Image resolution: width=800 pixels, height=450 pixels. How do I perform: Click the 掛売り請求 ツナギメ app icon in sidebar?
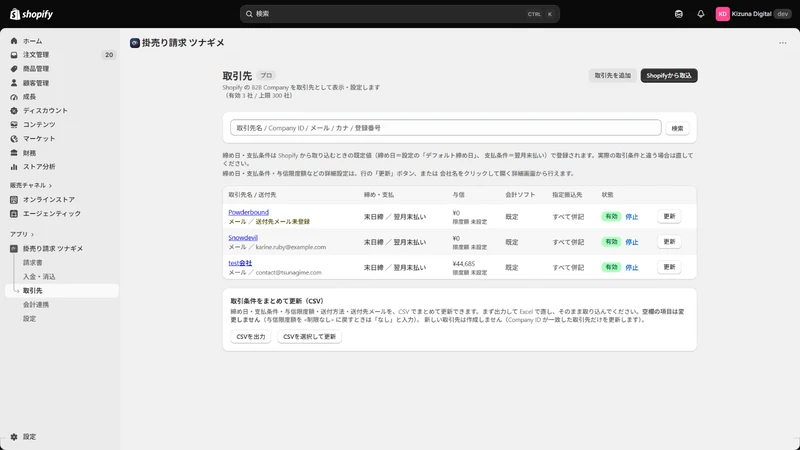pyautogui.click(x=14, y=248)
